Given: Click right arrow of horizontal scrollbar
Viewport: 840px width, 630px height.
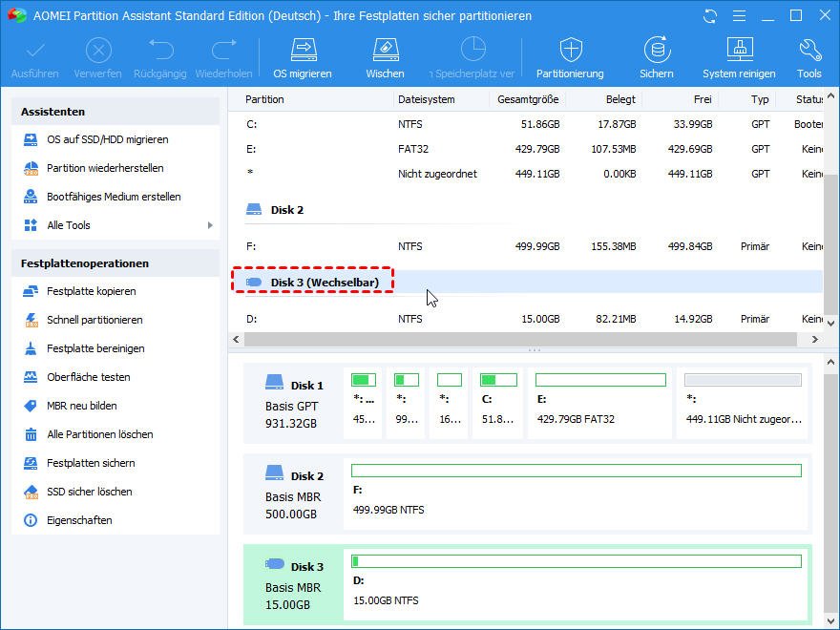Looking at the screenshot, I should point(815,339).
